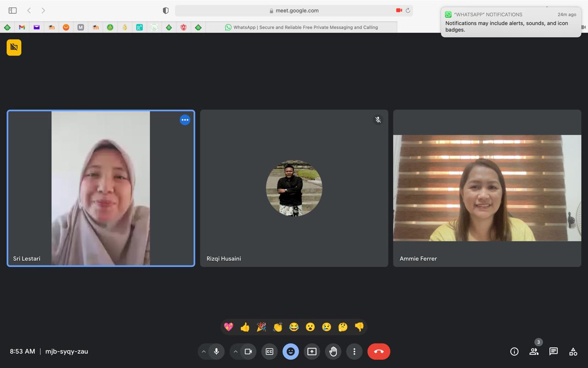Screen dimensions: 588x368
Task: Open video settings chevron beside camera
Action: click(235, 351)
